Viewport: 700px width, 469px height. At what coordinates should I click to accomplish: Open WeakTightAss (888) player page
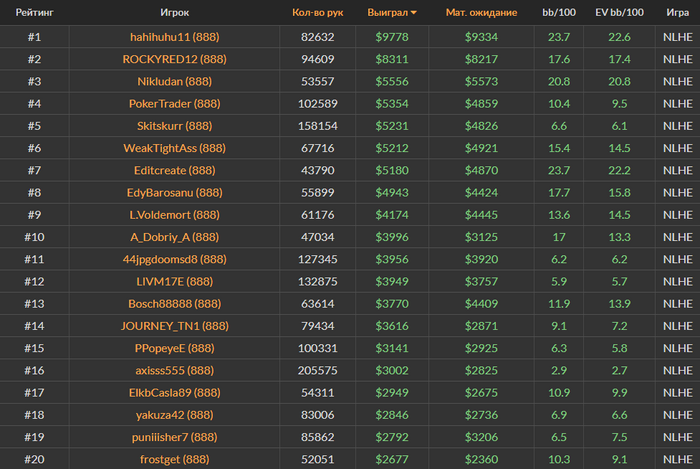[x=175, y=148]
